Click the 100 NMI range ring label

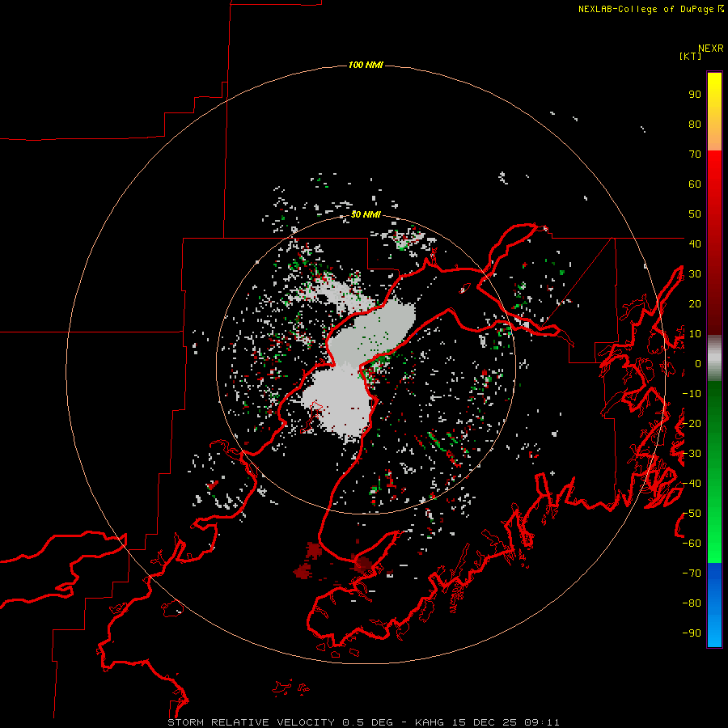[366, 65]
